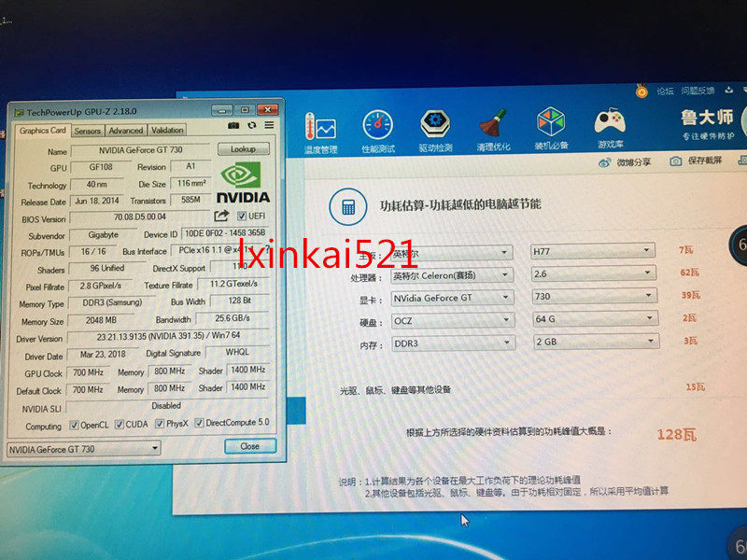The height and width of the screenshot is (560, 747).
Task: Click the 微博分享 Weibo share icon
Action: click(604, 162)
